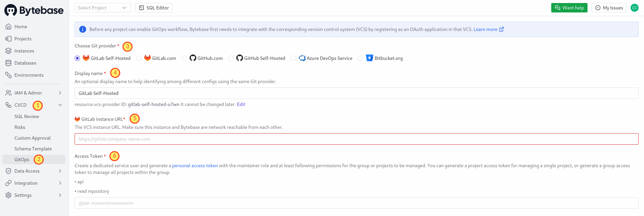Open the Select Project dropdown
The width and height of the screenshot is (644, 216).
pyautogui.click(x=103, y=8)
